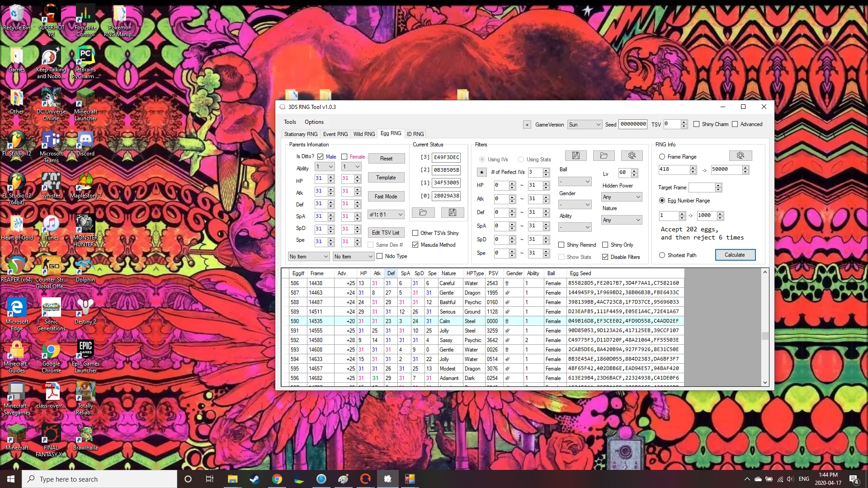This screenshot has width=868, height=488.
Task: Check the Female Is Ditto checkbox
Action: coord(344,157)
